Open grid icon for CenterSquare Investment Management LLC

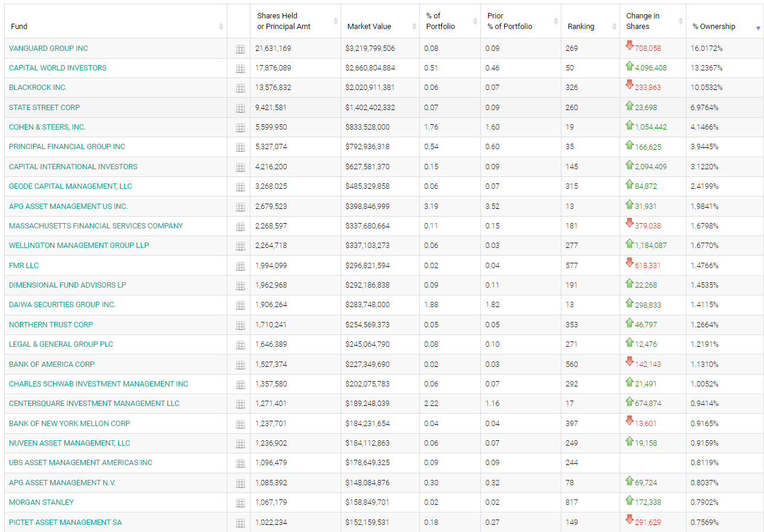pos(240,404)
